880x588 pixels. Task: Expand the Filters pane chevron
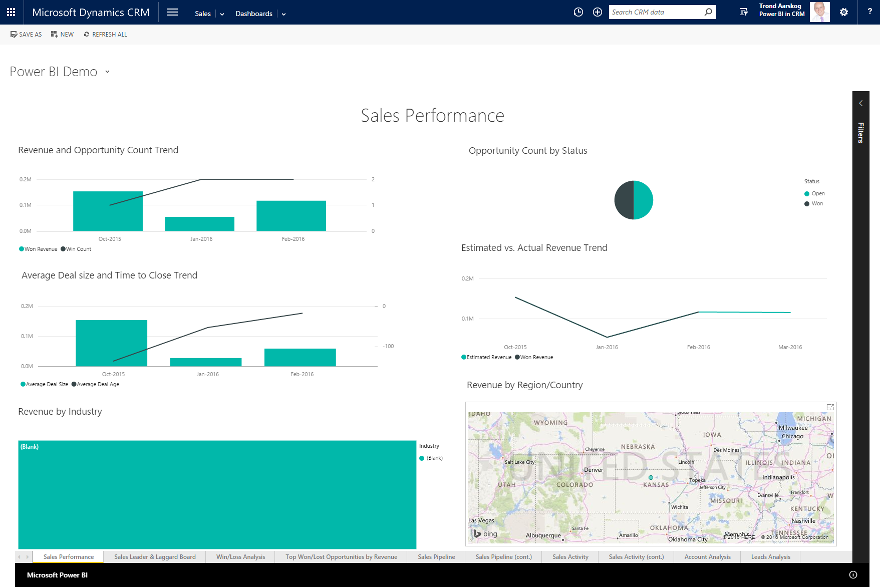click(860, 103)
